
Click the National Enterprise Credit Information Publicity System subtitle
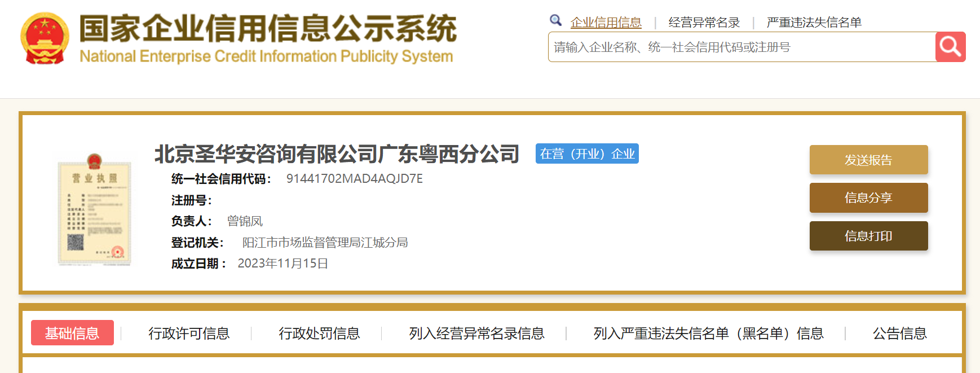(x=266, y=56)
